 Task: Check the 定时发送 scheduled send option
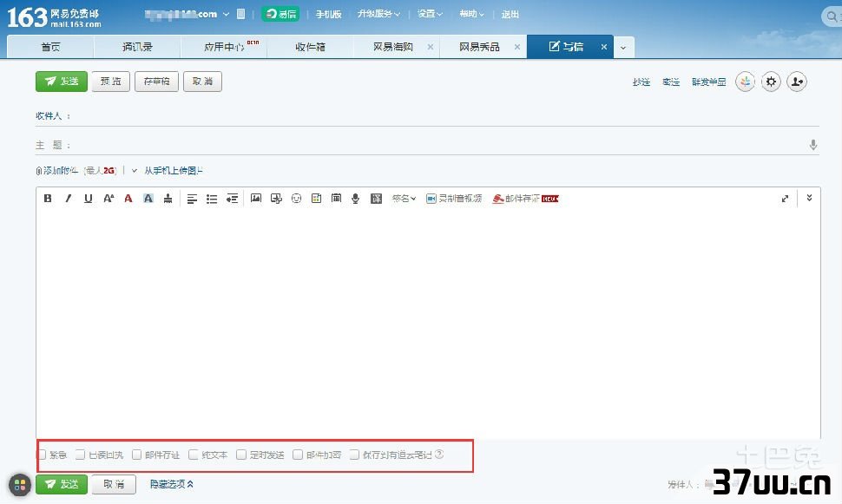[241, 455]
